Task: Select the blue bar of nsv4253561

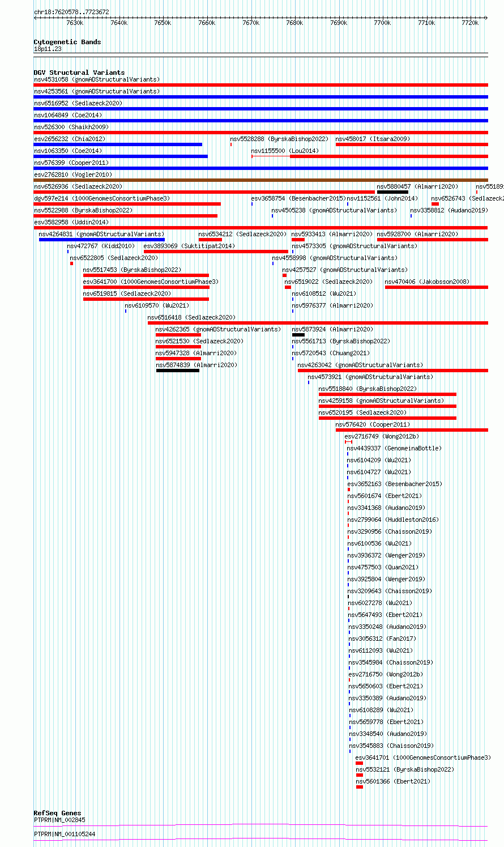Action: coord(260,97)
